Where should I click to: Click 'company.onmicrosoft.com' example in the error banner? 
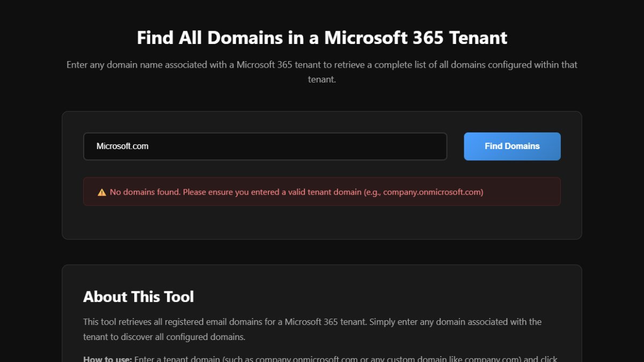click(432, 192)
